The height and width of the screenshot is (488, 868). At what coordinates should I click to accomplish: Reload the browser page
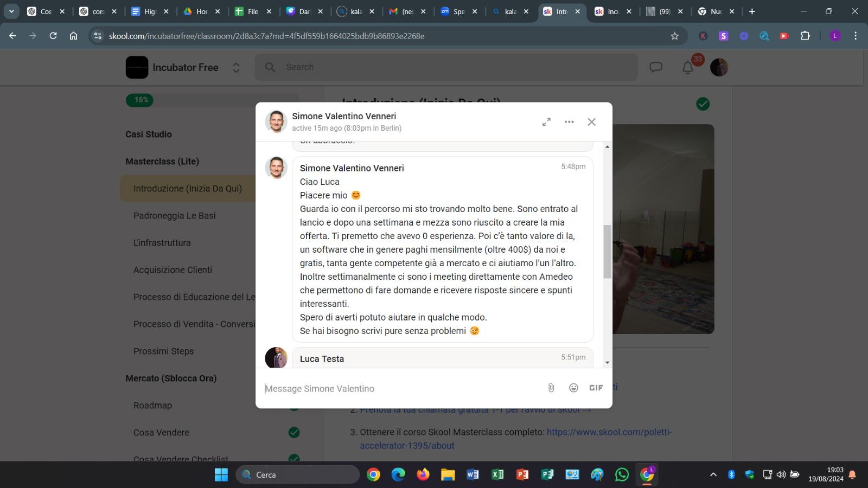click(53, 36)
